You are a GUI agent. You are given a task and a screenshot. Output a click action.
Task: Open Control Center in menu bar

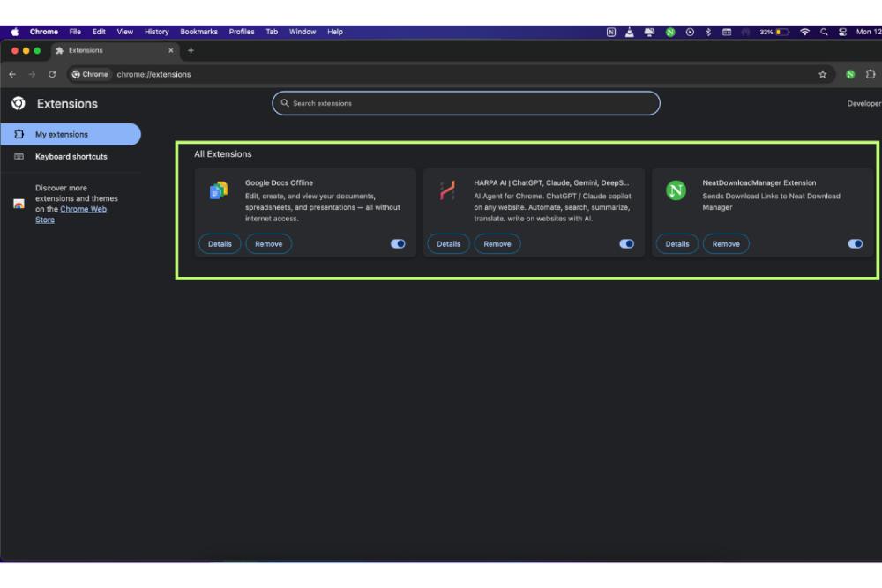tap(842, 32)
